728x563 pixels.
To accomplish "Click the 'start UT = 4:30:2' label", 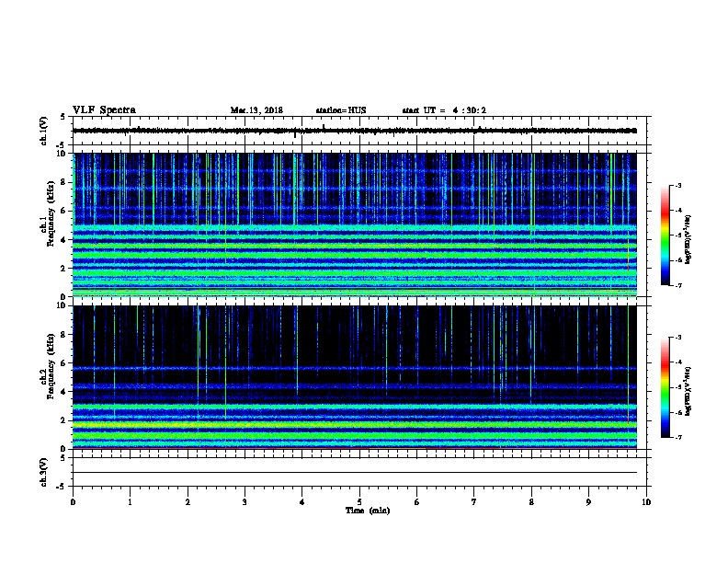I will [444, 110].
